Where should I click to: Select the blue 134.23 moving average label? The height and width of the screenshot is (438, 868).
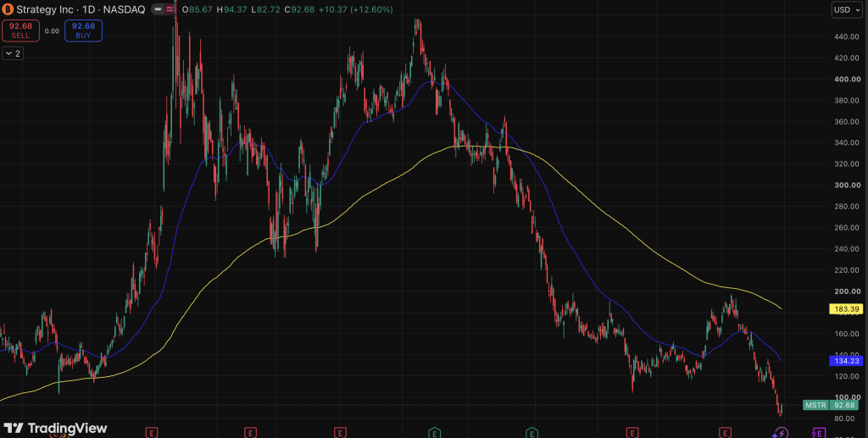[x=845, y=361]
